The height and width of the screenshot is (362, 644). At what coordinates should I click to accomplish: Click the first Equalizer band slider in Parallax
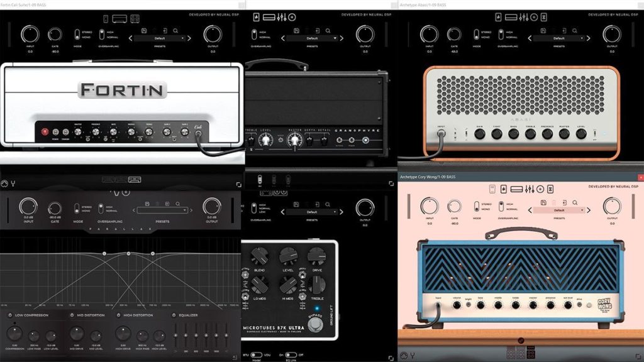[176, 335]
